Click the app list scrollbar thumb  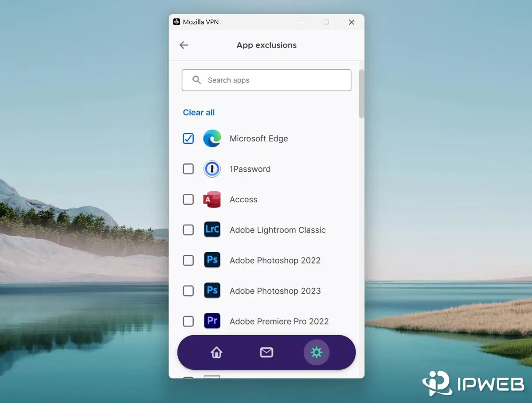click(361, 94)
